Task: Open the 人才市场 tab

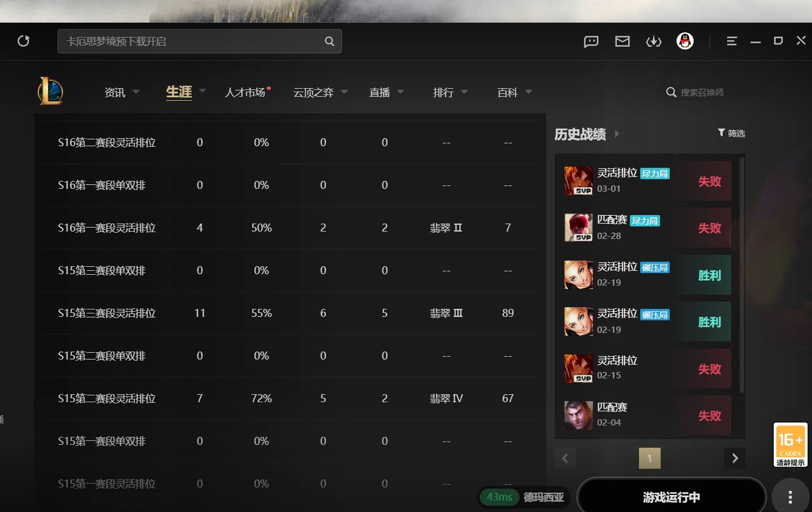Action: [x=245, y=92]
